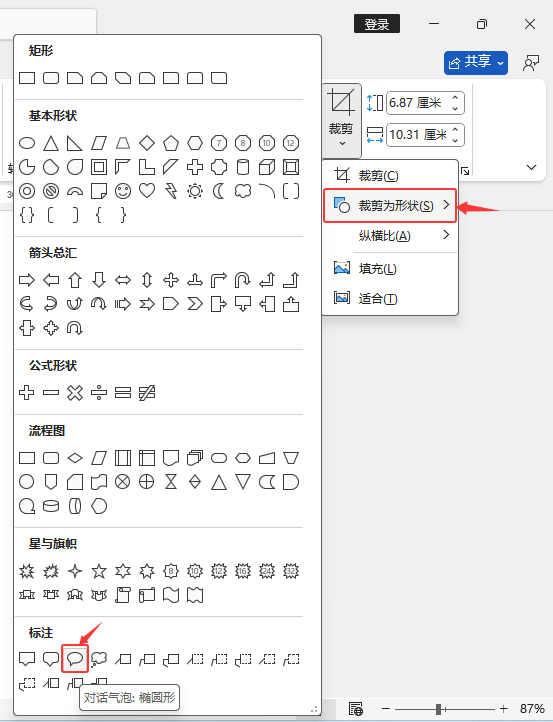Click the 87% zoom level
Viewport: 553px width, 722px height.
(532, 709)
